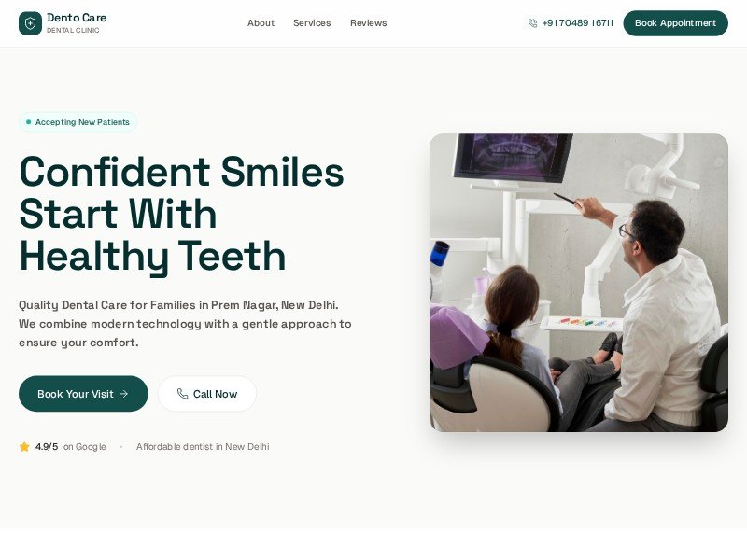The width and height of the screenshot is (747, 560).
Task: Click the Accepting New Patients badge
Action: pyautogui.click(x=78, y=122)
